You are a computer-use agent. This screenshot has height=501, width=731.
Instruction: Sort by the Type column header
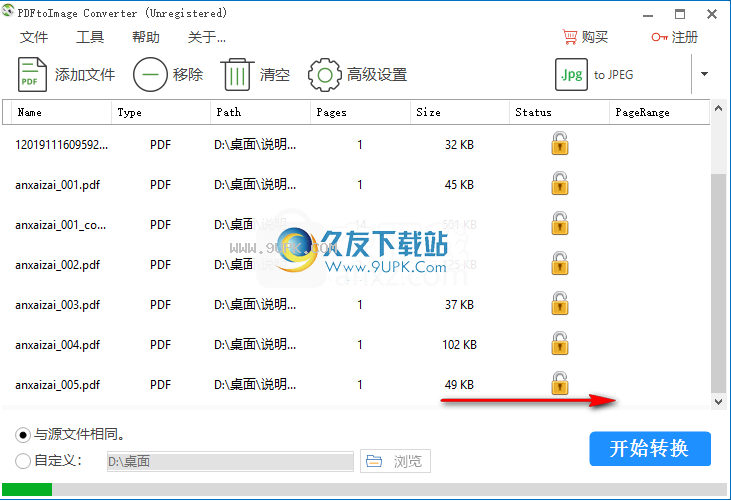161,112
